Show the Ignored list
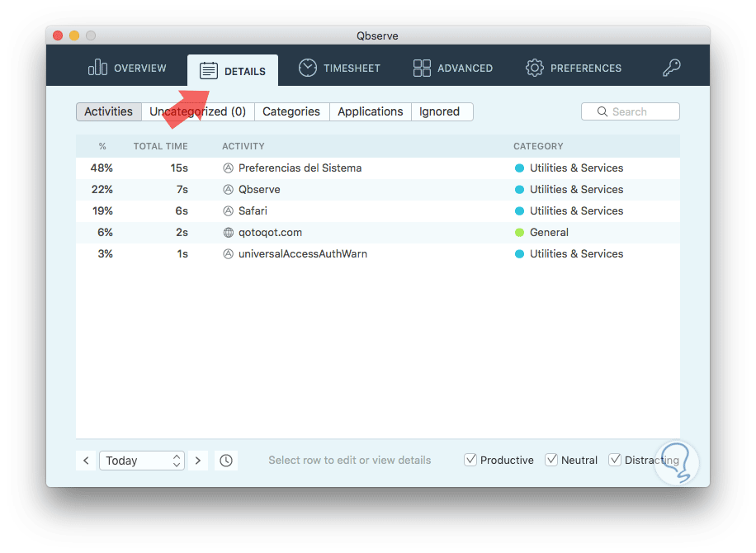 442,112
